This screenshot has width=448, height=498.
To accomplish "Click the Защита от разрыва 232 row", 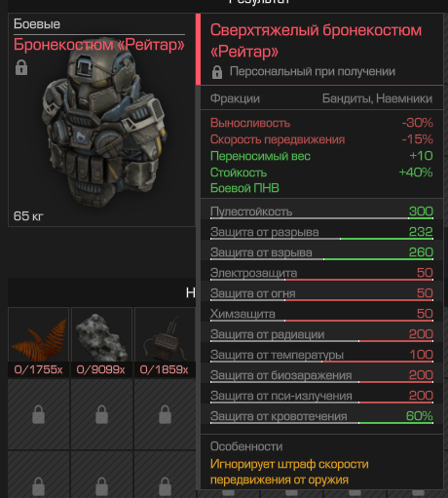I will click(x=321, y=232).
